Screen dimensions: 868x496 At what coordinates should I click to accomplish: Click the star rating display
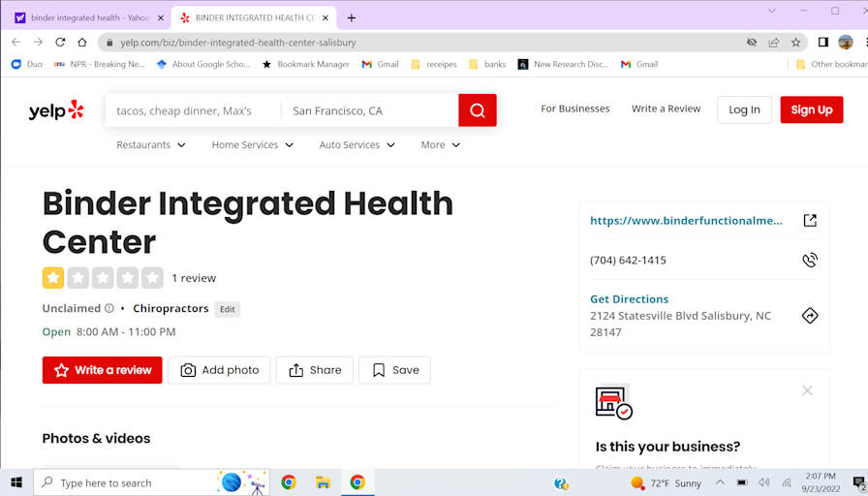point(103,278)
